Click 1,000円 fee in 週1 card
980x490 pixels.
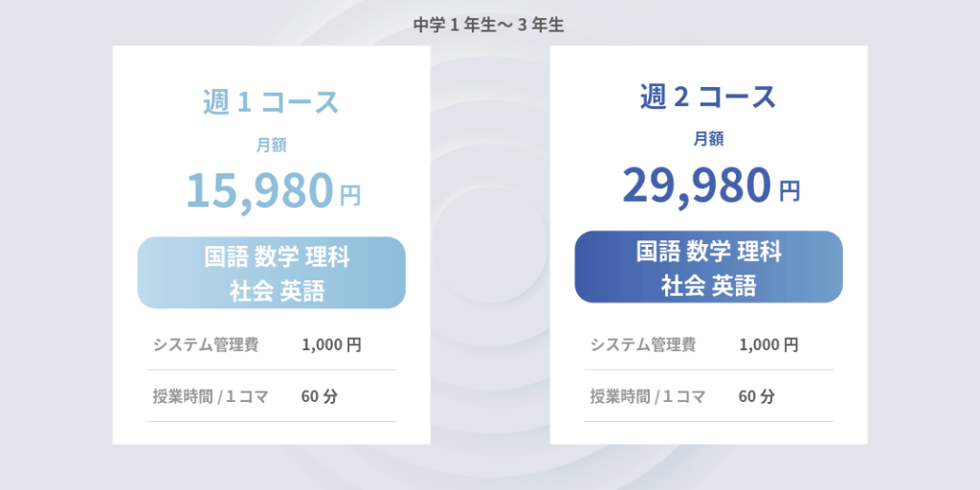coord(331,345)
